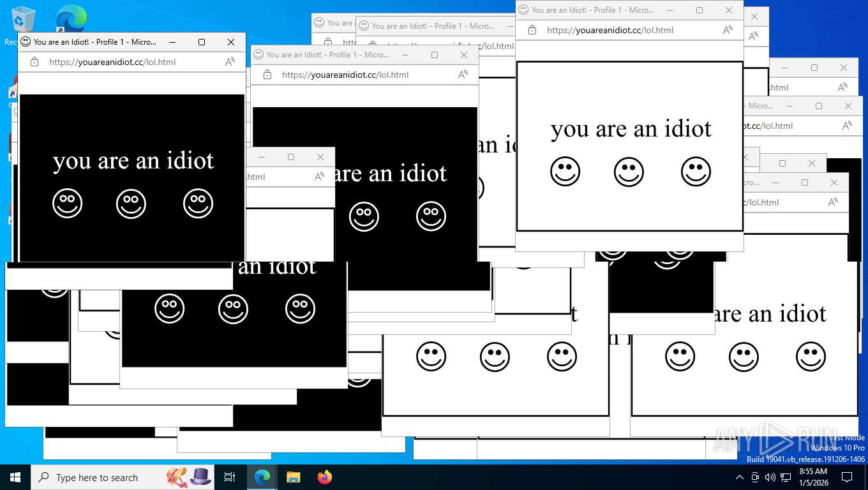The height and width of the screenshot is (490, 868).
Task: Click Read aloud icon beside 'ot.cc/lol.html' address
Action: coord(848,126)
